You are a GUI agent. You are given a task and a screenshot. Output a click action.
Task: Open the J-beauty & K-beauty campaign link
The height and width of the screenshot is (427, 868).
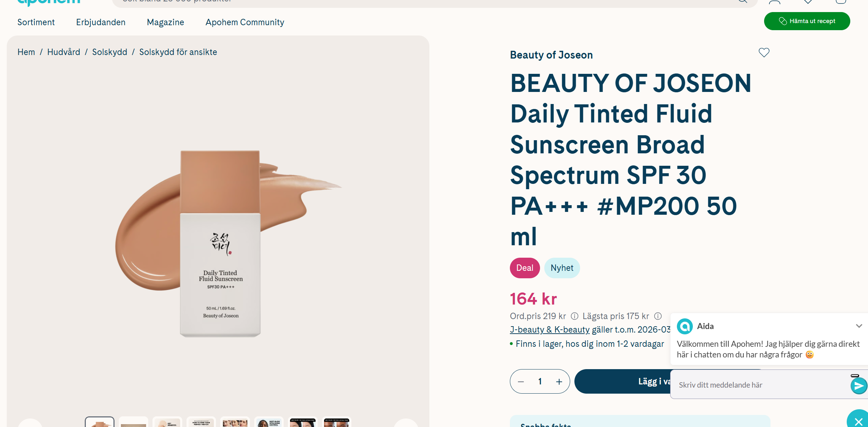[550, 330]
